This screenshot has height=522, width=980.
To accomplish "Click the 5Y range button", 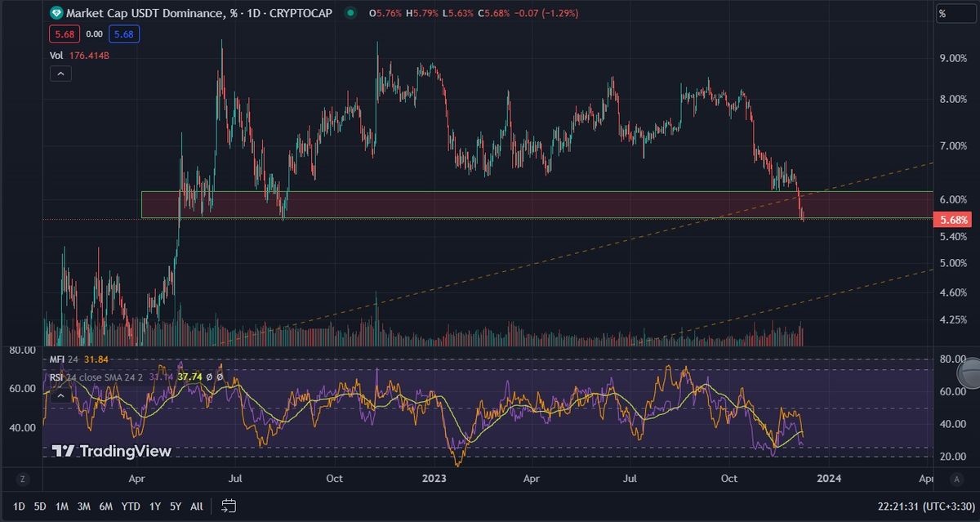I will pos(176,506).
